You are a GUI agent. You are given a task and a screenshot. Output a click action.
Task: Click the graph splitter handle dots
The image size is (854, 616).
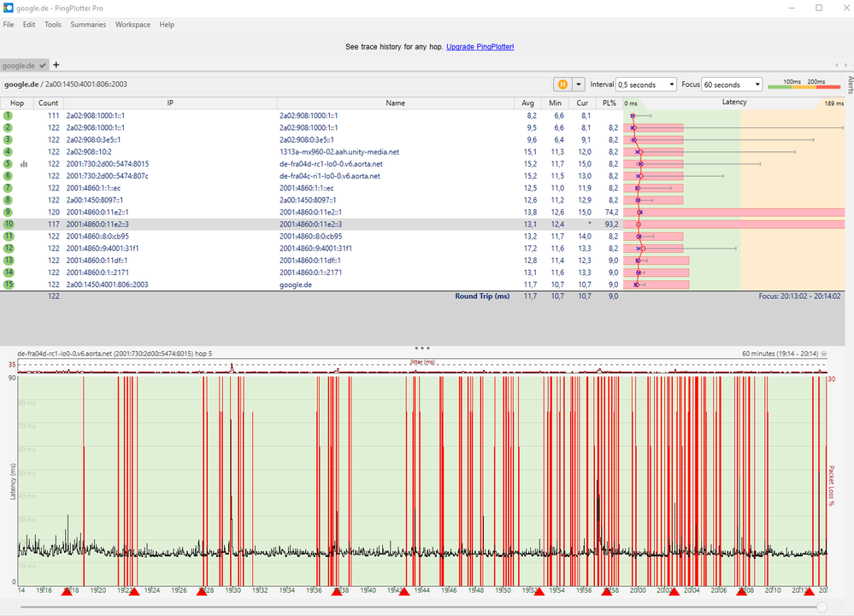(421, 348)
